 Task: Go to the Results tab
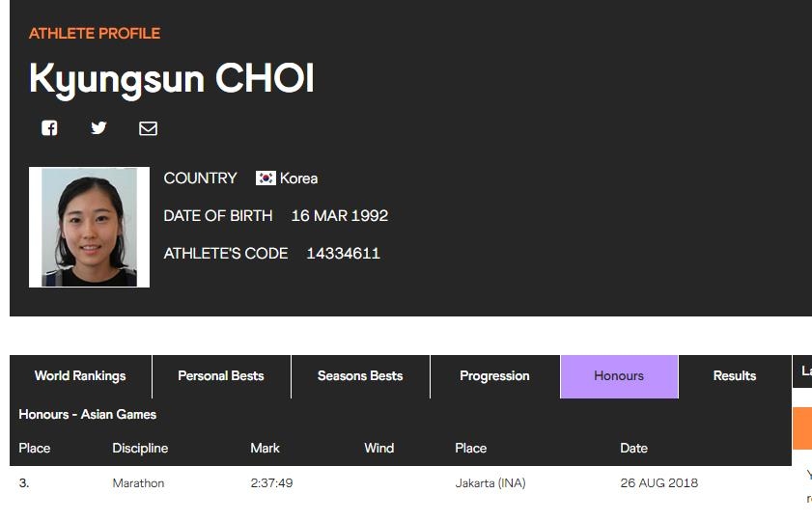pyautogui.click(x=735, y=376)
